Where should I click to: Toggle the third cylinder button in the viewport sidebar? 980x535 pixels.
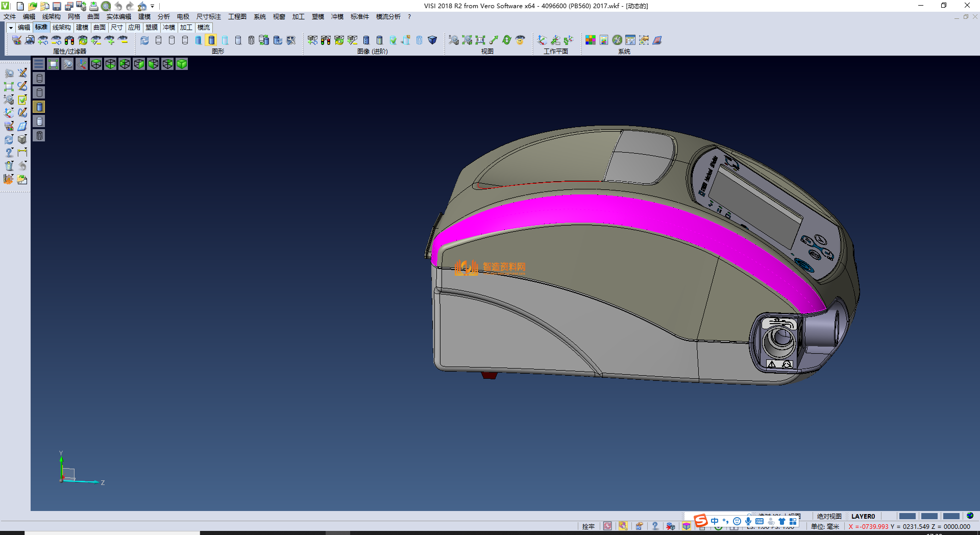click(x=39, y=107)
